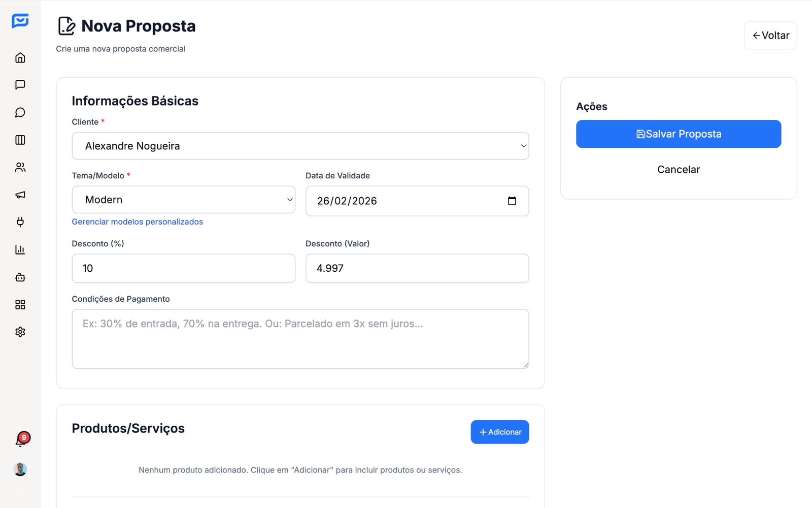Open the megaphone campaigns icon
Image resolution: width=812 pixels, height=508 pixels.
20,195
